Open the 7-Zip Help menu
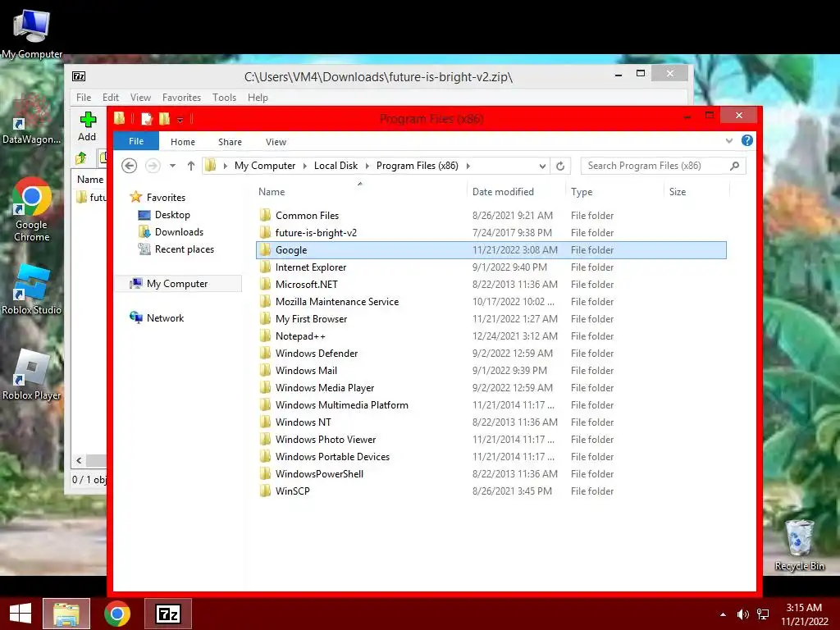 pos(258,98)
